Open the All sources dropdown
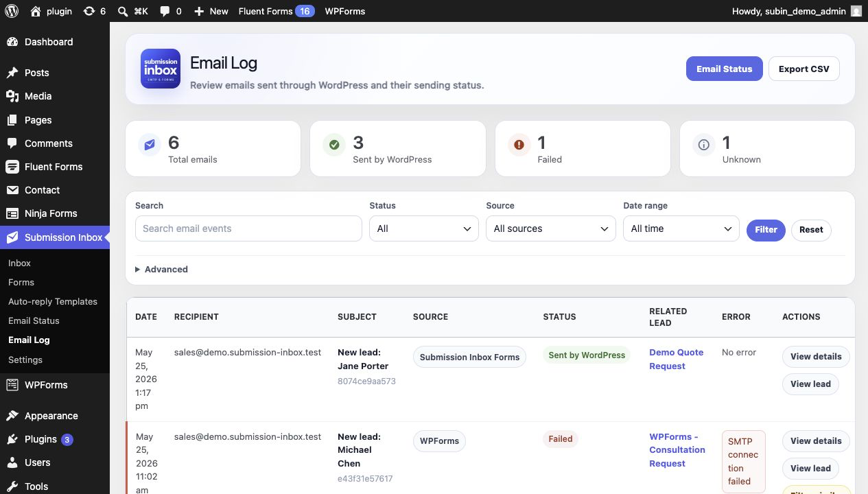This screenshot has height=494, width=868. point(551,228)
